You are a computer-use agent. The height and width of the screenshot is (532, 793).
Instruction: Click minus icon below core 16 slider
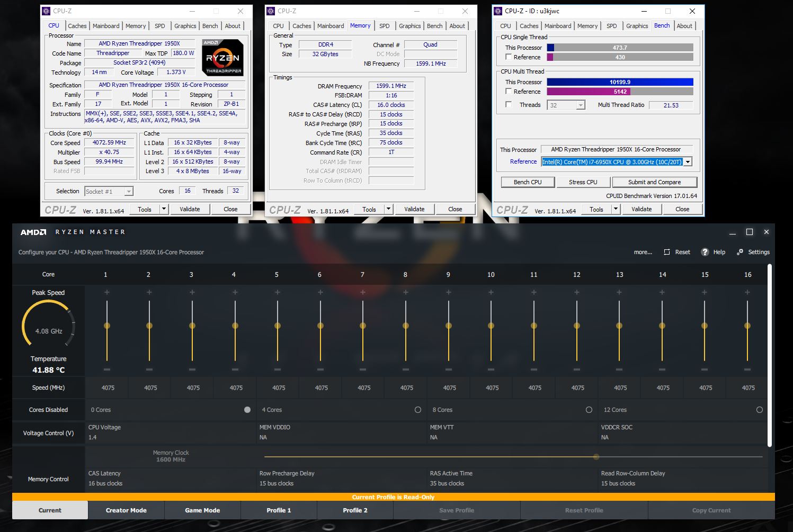point(747,369)
